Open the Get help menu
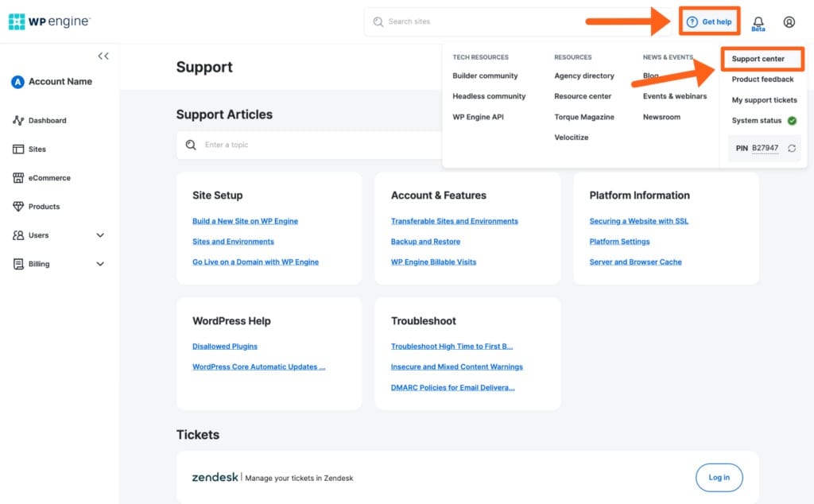The width and height of the screenshot is (814, 504). tap(709, 21)
